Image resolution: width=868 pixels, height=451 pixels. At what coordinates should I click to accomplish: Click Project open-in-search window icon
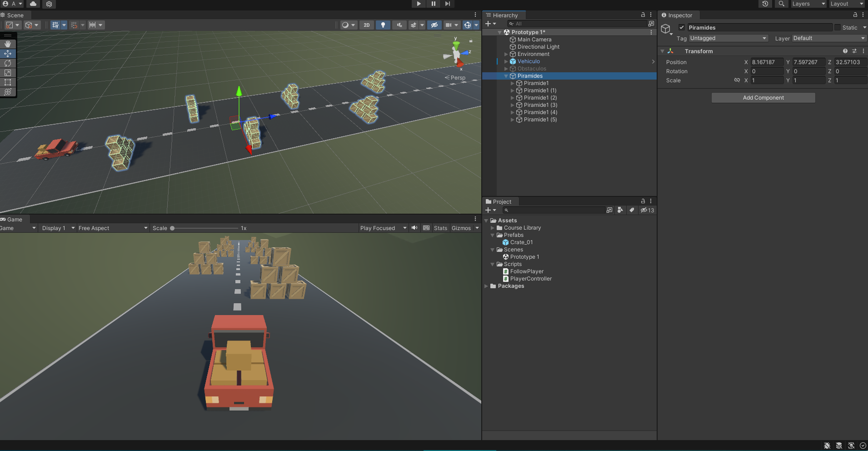tap(609, 210)
